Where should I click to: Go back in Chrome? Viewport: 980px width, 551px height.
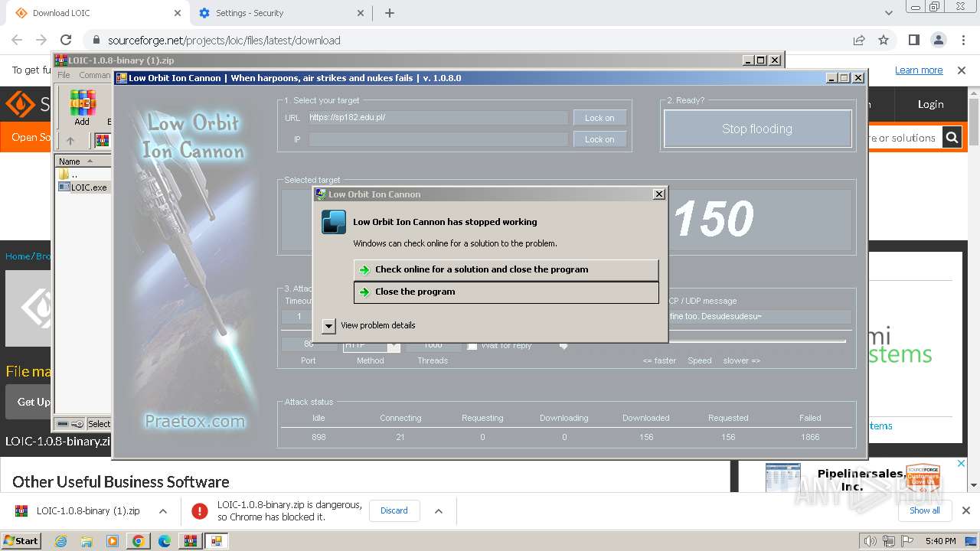(17, 40)
